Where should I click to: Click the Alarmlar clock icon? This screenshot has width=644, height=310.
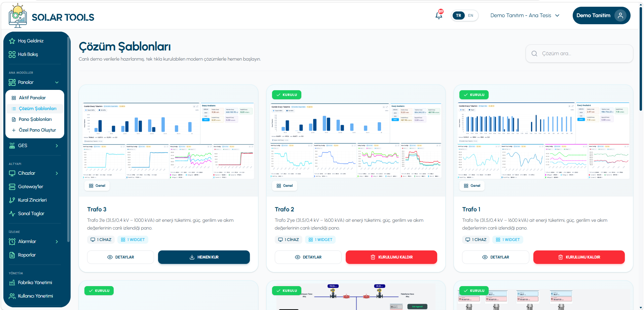tap(12, 242)
